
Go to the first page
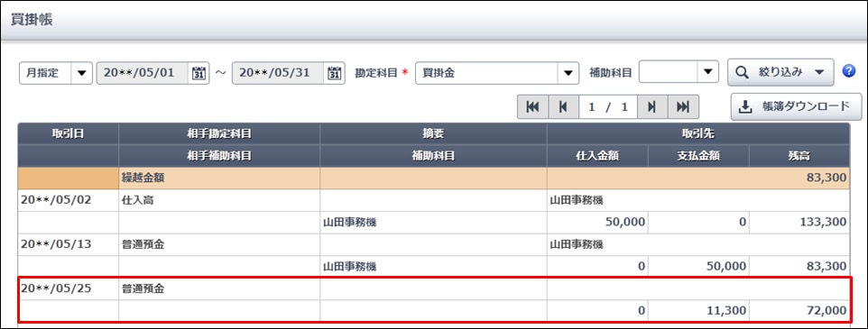tap(532, 107)
